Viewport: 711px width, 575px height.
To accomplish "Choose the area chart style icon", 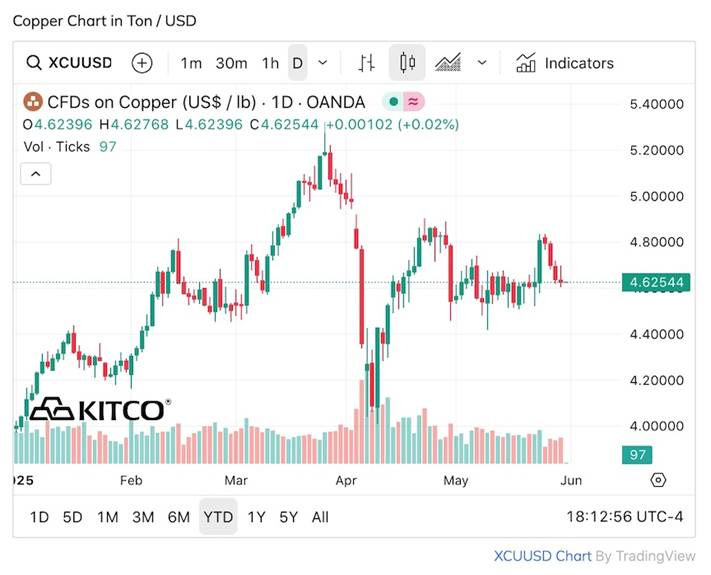I will click(x=448, y=63).
